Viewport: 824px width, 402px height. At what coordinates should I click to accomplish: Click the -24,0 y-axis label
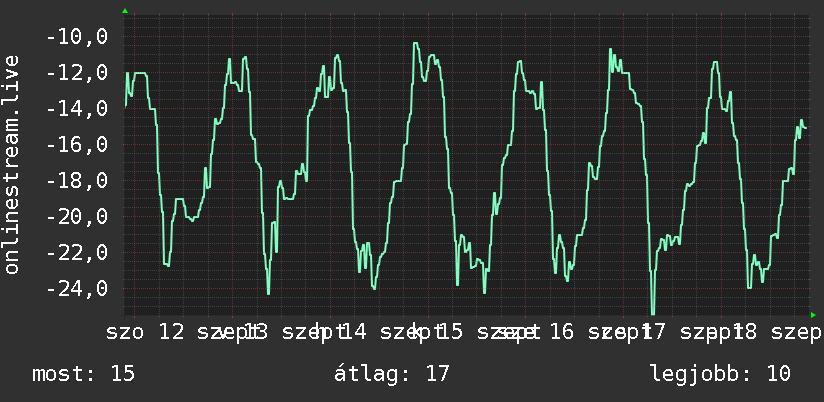(77, 288)
